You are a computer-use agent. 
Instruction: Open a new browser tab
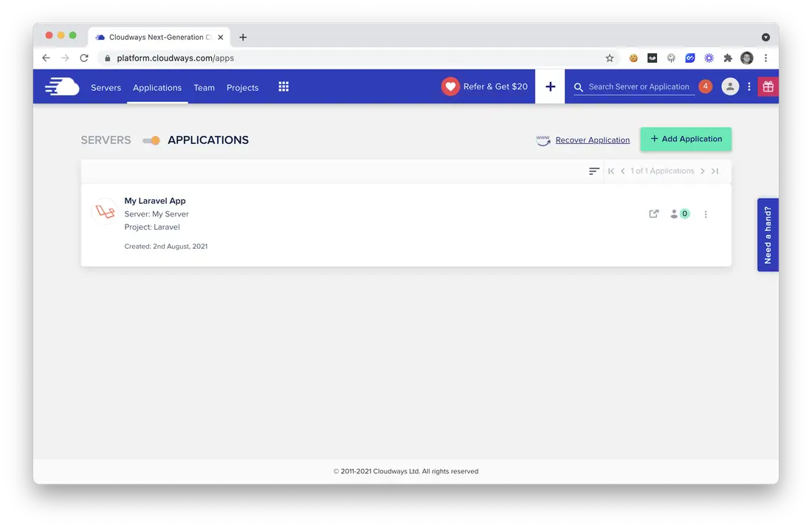[x=243, y=38]
